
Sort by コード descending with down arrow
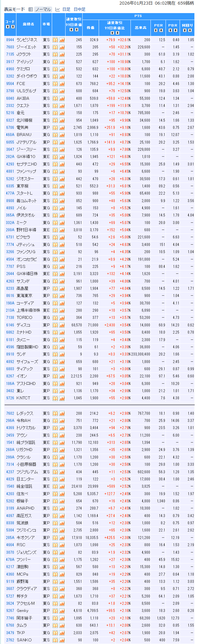[12, 27]
